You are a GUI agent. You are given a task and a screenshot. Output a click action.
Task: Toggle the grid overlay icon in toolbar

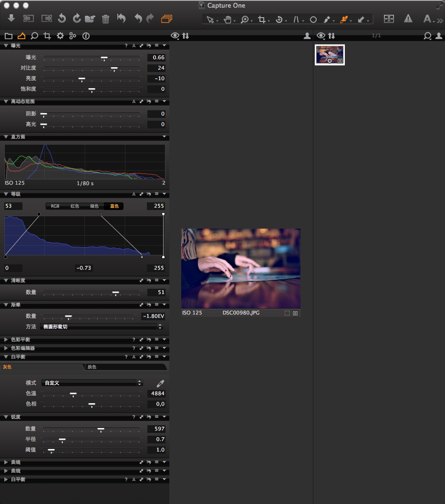(389, 19)
